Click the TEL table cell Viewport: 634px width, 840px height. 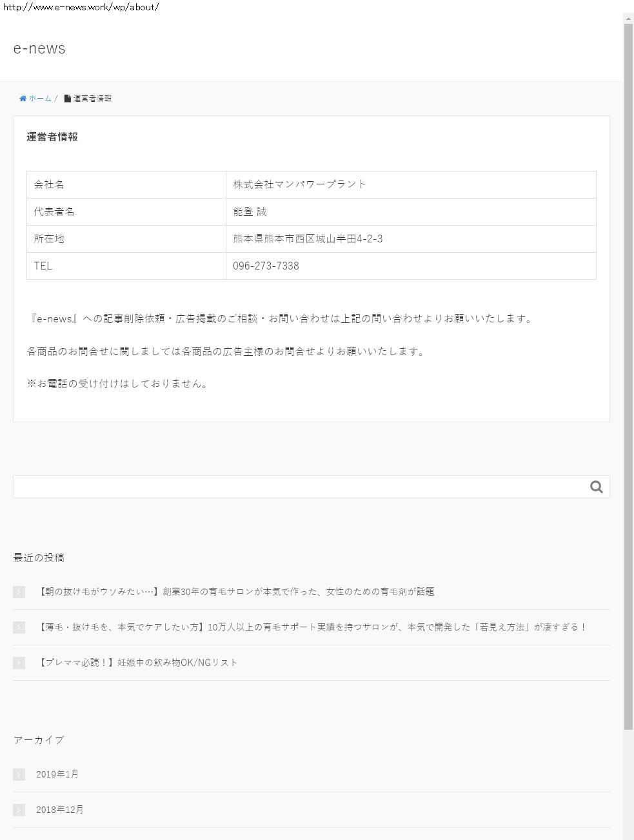pyautogui.click(x=126, y=266)
